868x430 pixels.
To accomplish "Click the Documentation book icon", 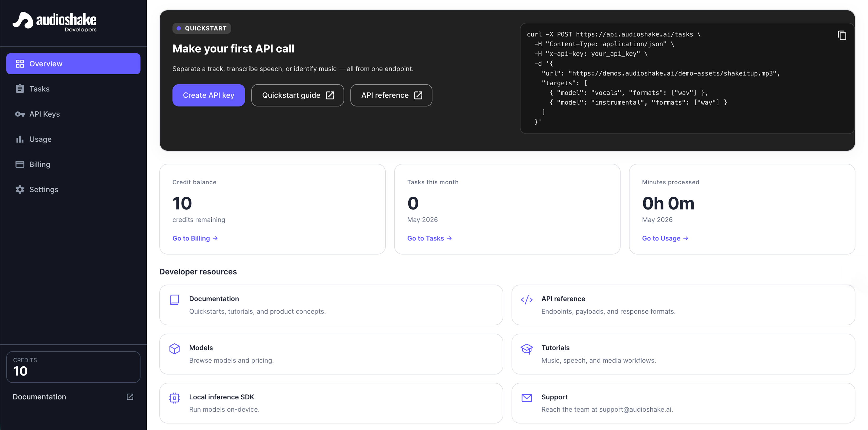I will pos(174,300).
